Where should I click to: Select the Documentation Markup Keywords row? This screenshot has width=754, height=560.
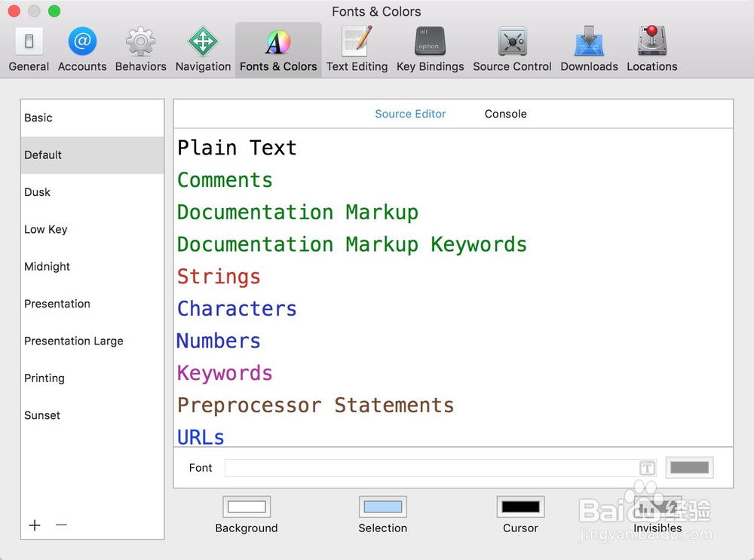pyautogui.click(x=453, y=244)
